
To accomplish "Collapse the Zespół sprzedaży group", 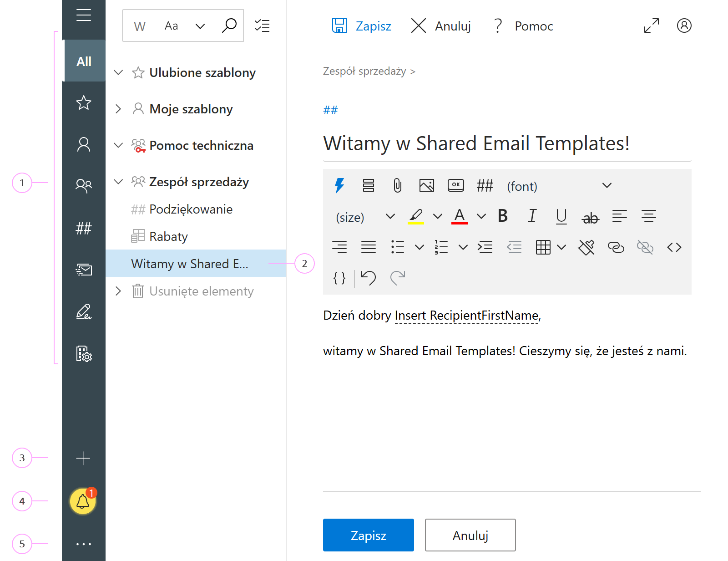I will [x=118, y=182].
